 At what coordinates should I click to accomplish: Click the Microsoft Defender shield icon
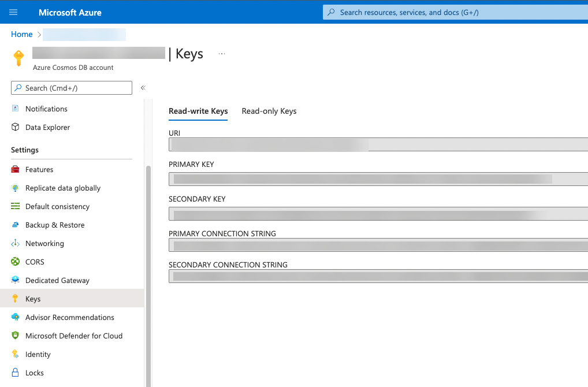pyautogui.click(x=15, y=335)
